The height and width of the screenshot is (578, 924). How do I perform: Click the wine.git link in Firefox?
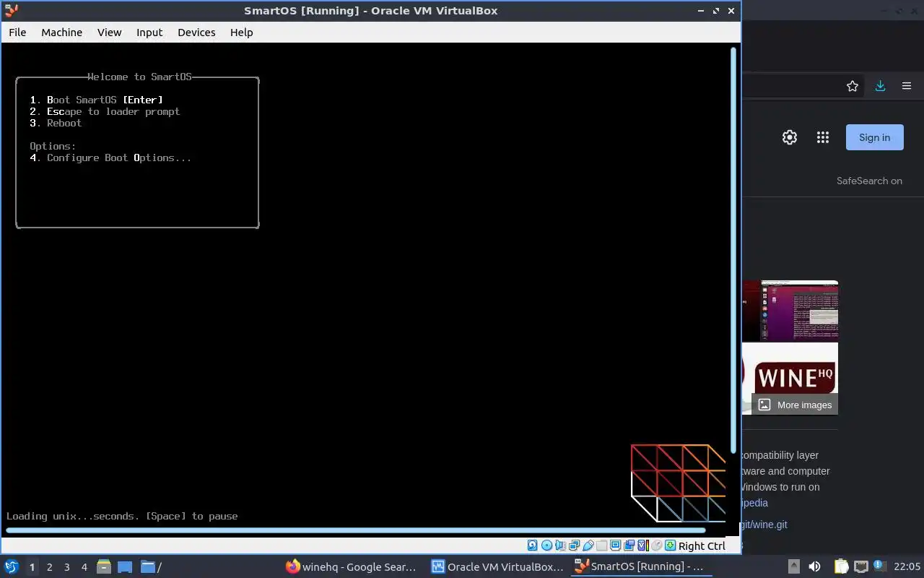click(764, 525)
